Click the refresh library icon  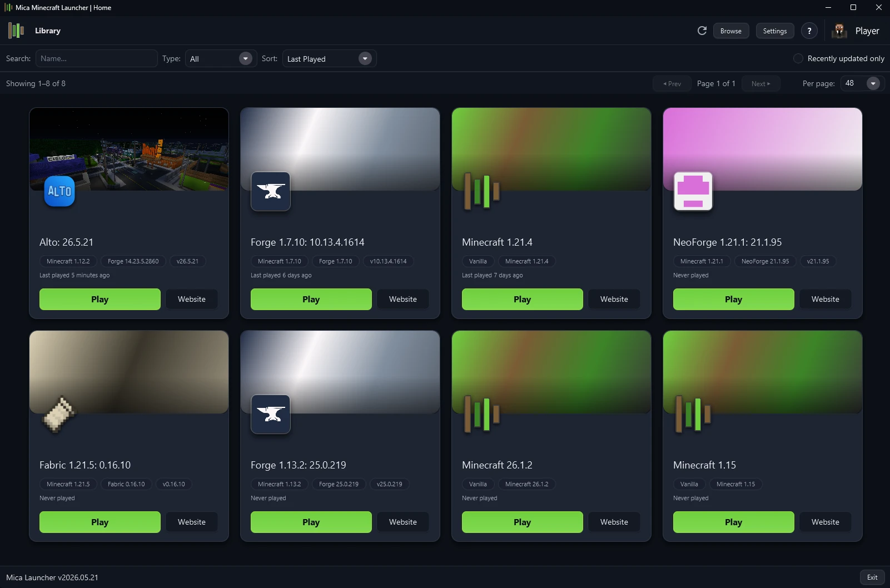pos(702,31)
